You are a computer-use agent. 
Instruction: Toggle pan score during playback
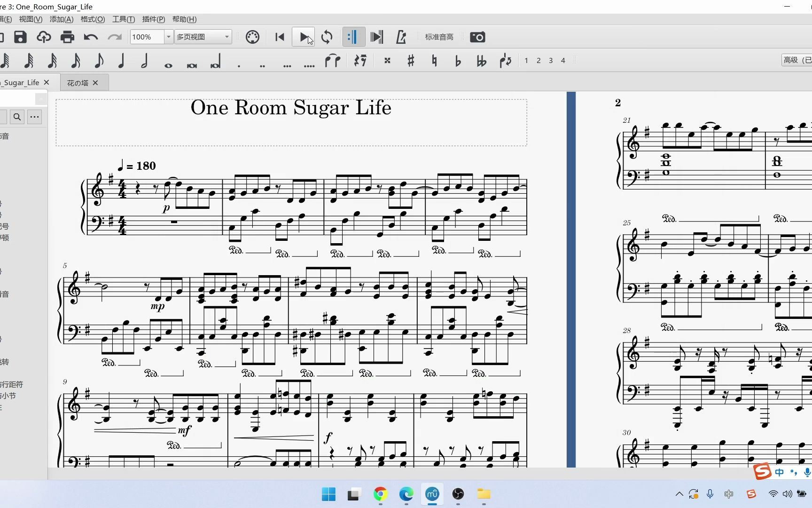tap(377, 37)
